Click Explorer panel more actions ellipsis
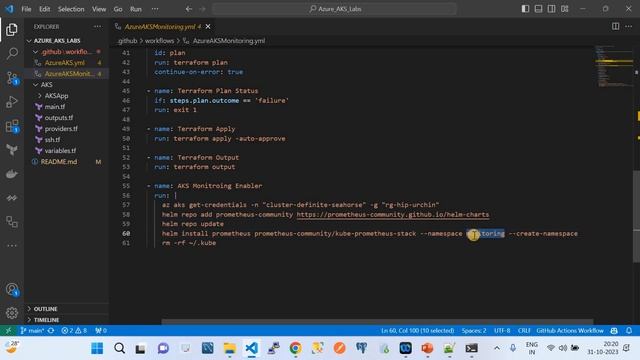This screenshot has height=360, width=640. click(x=97, y=27)
